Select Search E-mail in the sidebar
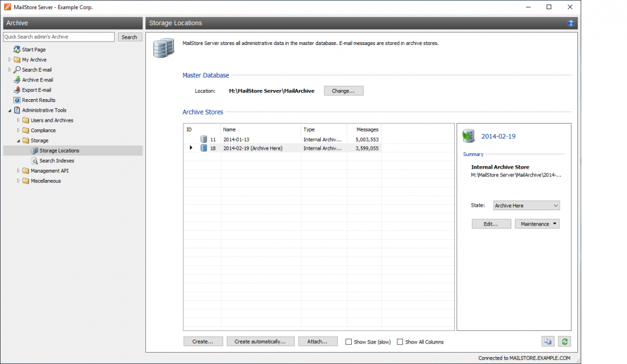 pyautogui.click(x=36, y=69)
